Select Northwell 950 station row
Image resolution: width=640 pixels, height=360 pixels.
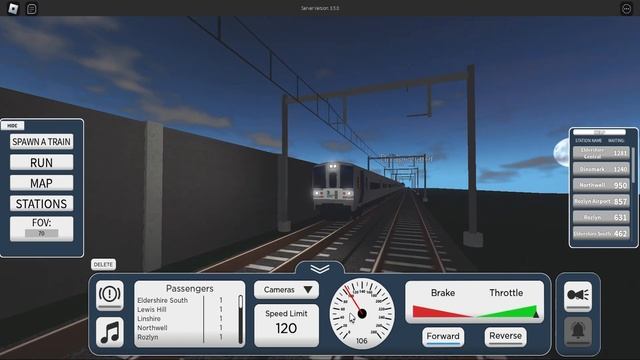click(x=601, y=185)
